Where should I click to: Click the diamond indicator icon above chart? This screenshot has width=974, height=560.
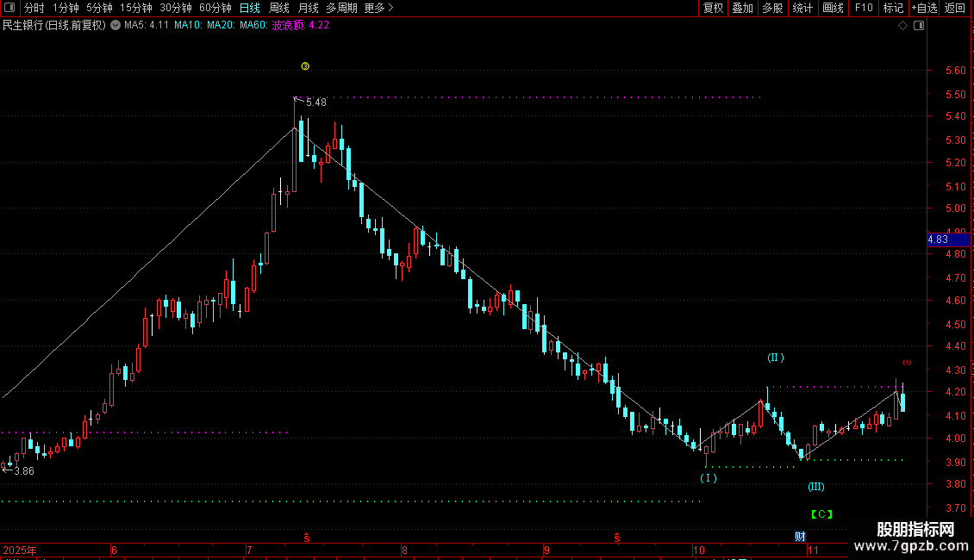902,26
